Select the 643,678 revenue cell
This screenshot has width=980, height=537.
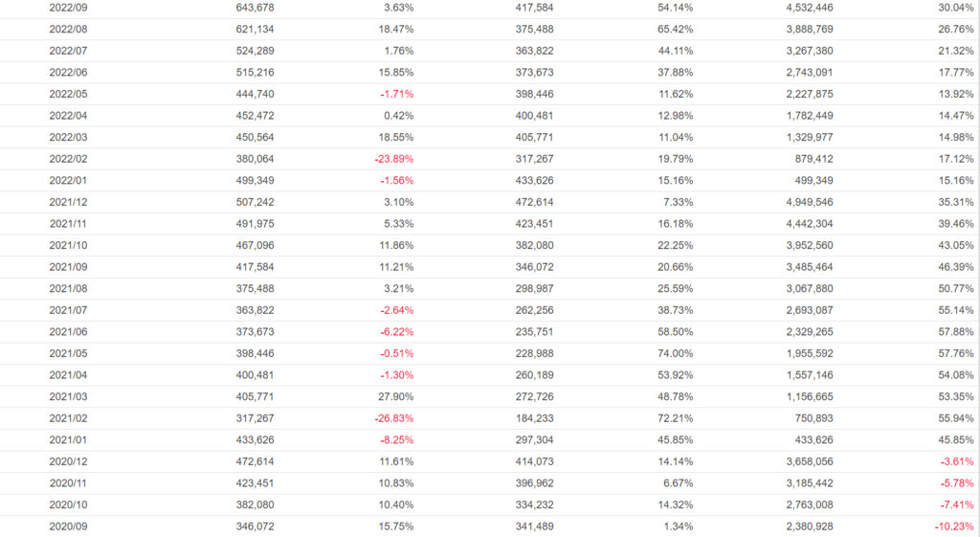point(255,8)
